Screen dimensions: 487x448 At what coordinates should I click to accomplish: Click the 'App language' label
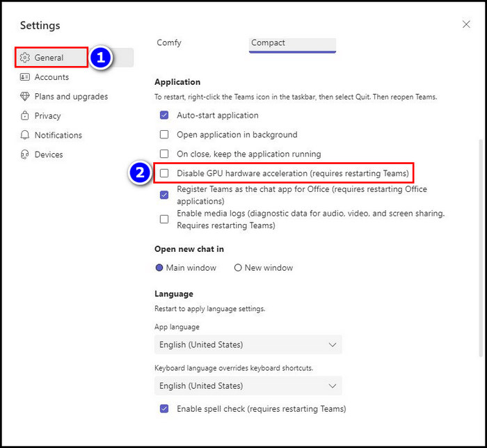177,327
